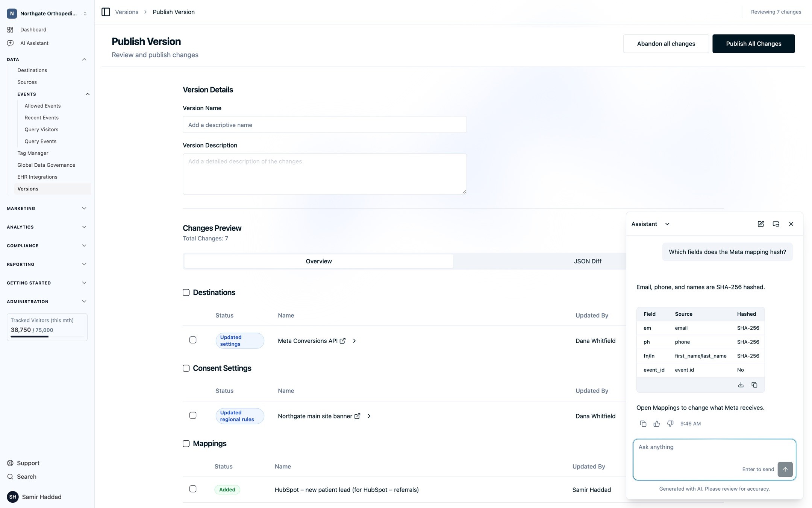The width and height of the screenshot is (812, 508).
Task: Send the assistant message arrow button
Action: [x=785, y=469]
